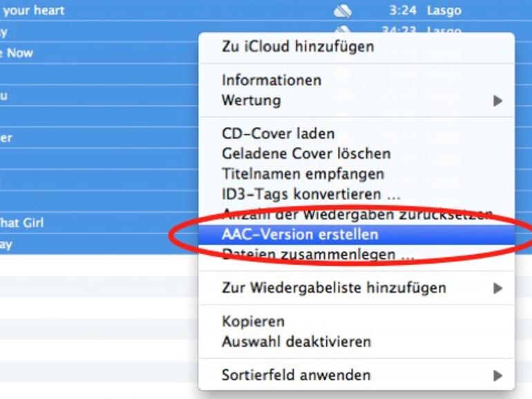The width and height of the screenshot is (532, 399).
Task: Select 'Titelnamen empfangen' entry
Action: pyautogui.click(x=357, y=174)
